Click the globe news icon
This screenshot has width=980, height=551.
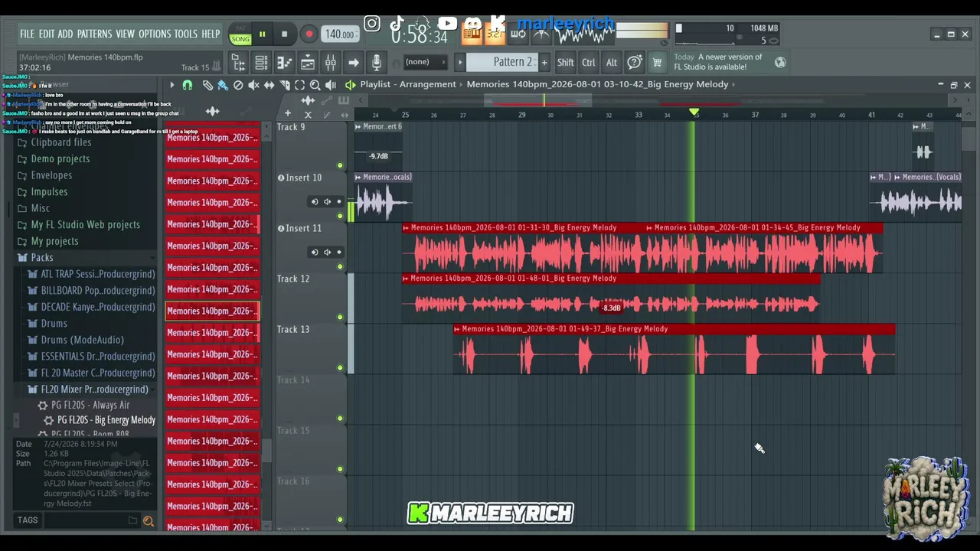pyautogui.click(x=780, y=62)
